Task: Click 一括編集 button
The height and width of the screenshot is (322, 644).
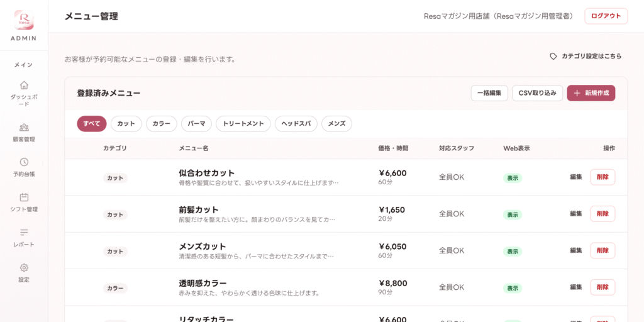Action: click(x=489, y=93)
